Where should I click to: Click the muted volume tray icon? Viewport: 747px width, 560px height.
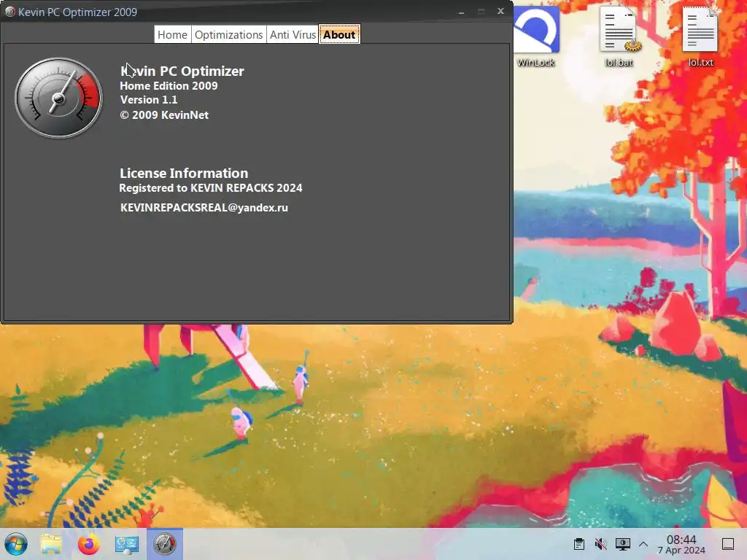(x=601, y=544)
